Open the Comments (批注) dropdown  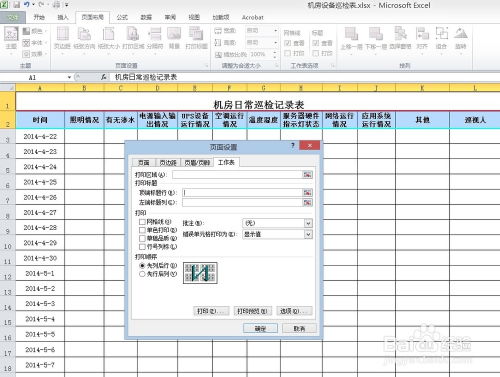308,223
